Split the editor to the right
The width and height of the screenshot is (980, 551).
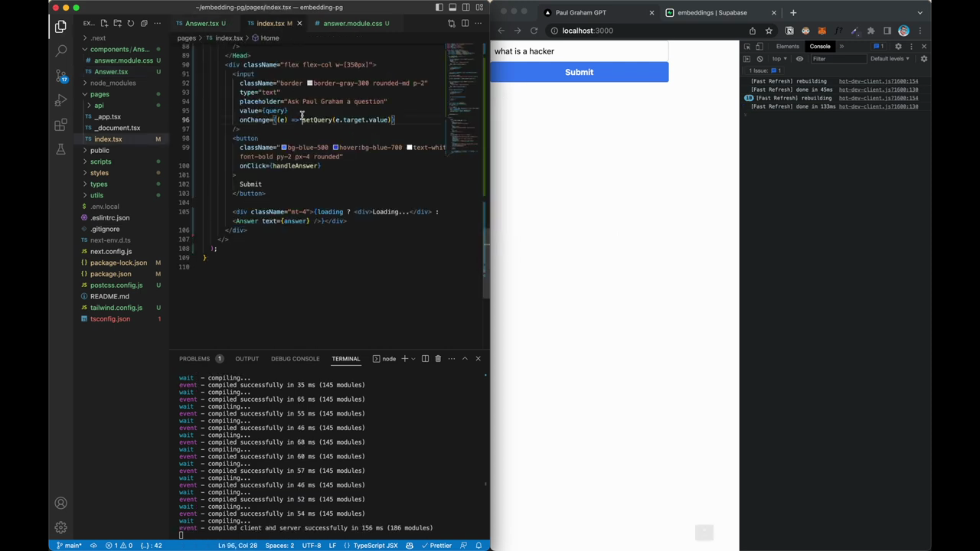pyautogui.click(x=465, y=23)
